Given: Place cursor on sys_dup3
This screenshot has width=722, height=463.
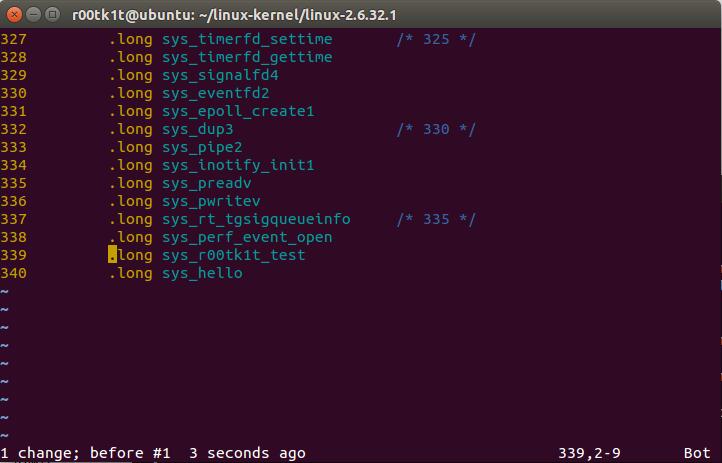Looking at the screenshot, I should point(198,129).
